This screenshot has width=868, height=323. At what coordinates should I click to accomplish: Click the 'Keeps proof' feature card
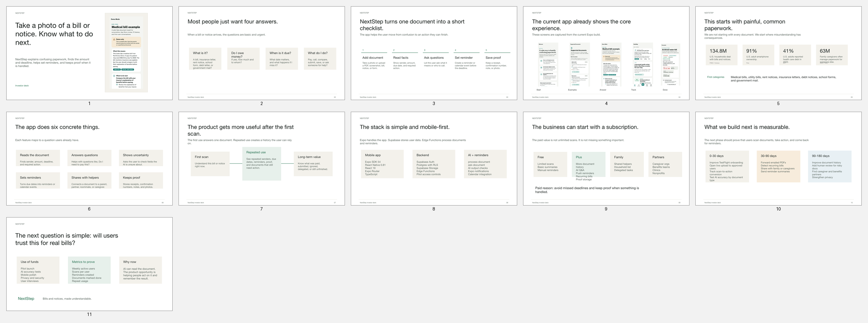(x=141, y=180)
